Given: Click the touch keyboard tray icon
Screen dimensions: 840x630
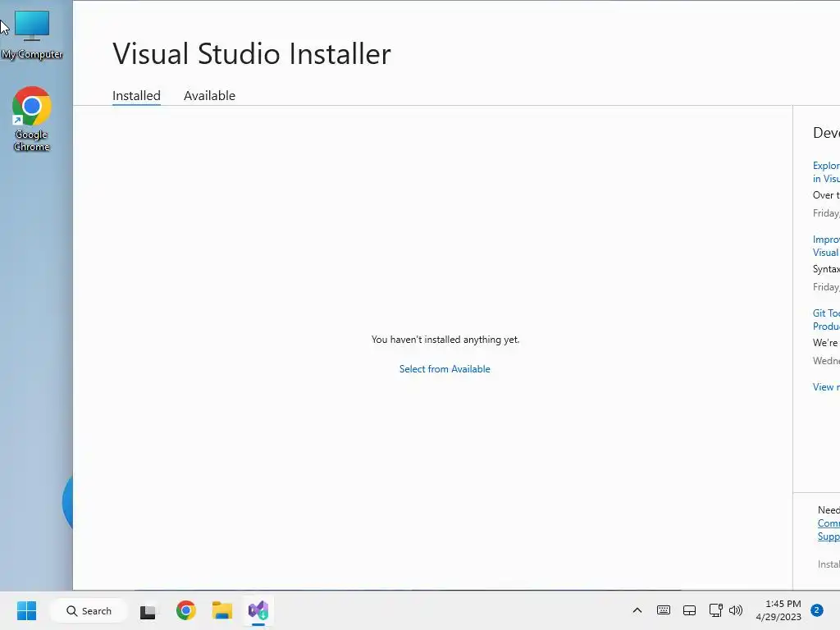Looking at the screenshot, I should click(x=663, y=610).
